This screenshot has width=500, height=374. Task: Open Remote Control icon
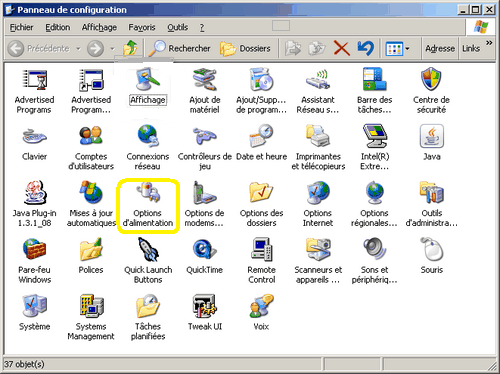261,250
